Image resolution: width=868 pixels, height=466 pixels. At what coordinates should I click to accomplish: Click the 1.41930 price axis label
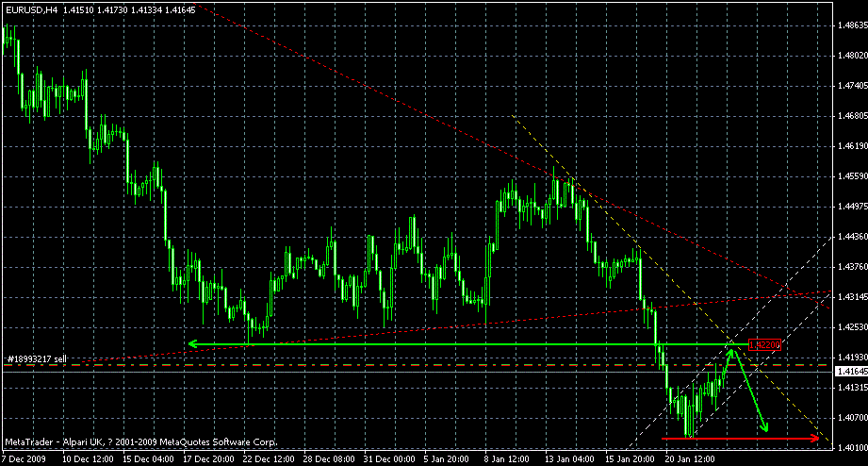(x=853, y=358)
